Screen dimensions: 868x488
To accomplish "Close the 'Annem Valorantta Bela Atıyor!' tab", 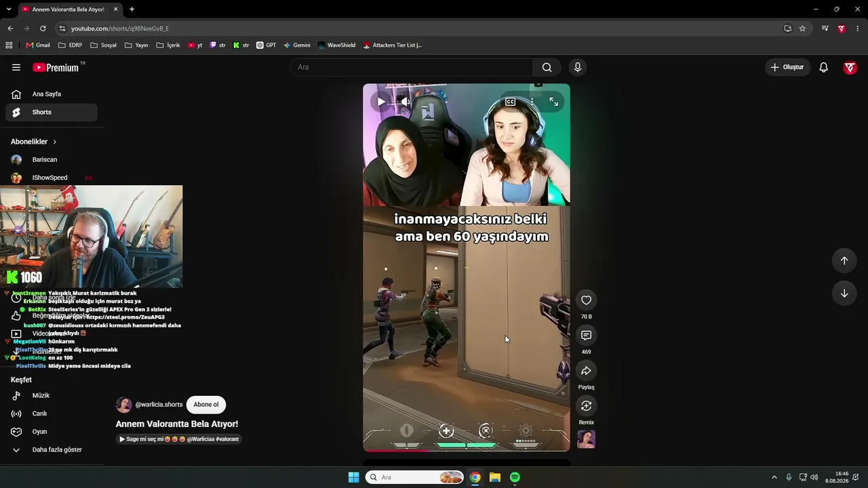I will [116, 9].
